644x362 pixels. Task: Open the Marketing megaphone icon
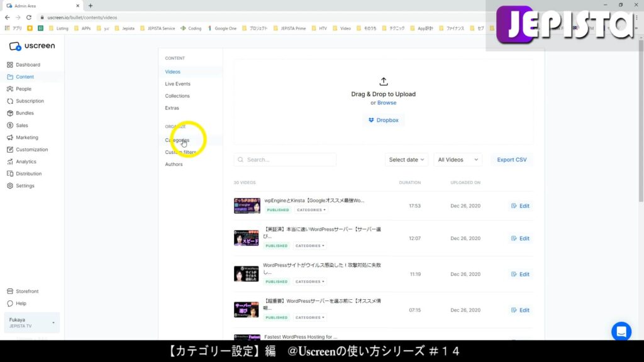10,138
